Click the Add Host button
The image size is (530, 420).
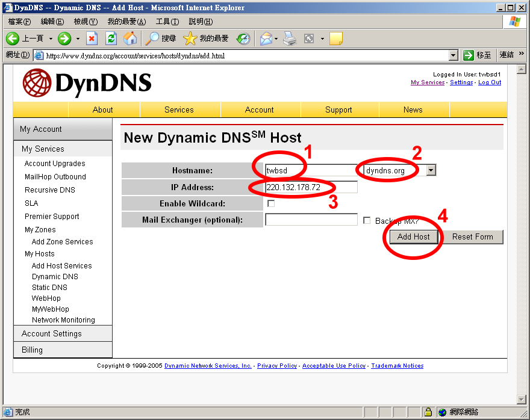413,236
